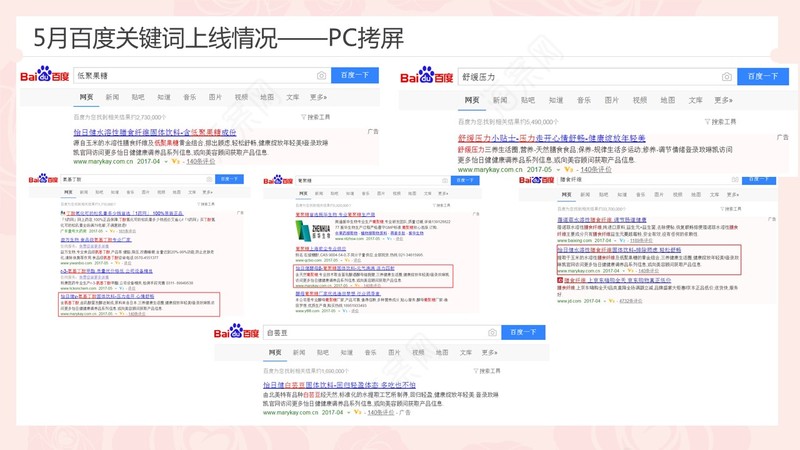Open JD result link in 膳食纤维 search
Viewport: 800px width, 450px height.
tap(617, 280)
